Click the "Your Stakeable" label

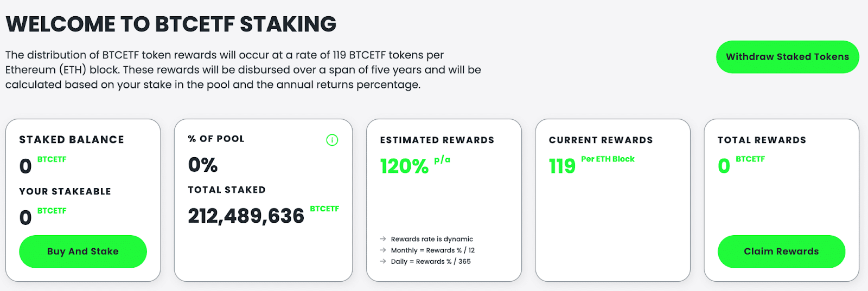tap(65, 191)
